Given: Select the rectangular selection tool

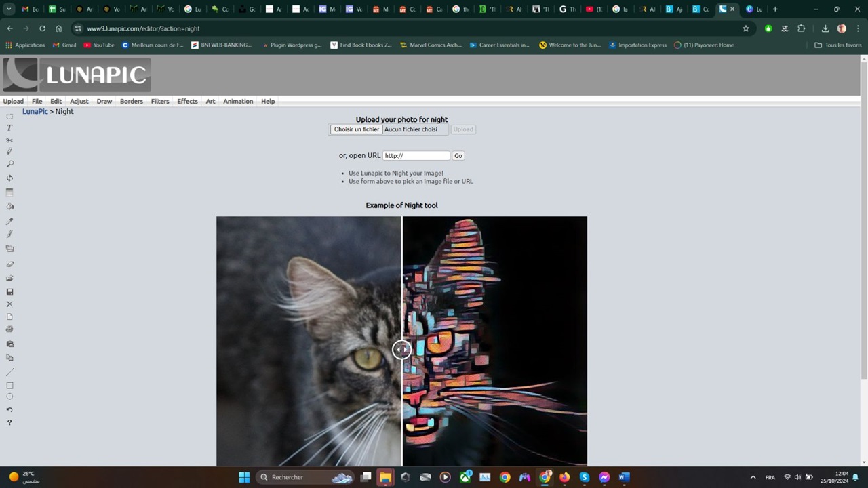Looking at the screenshot, I should (x=9, y=115).
